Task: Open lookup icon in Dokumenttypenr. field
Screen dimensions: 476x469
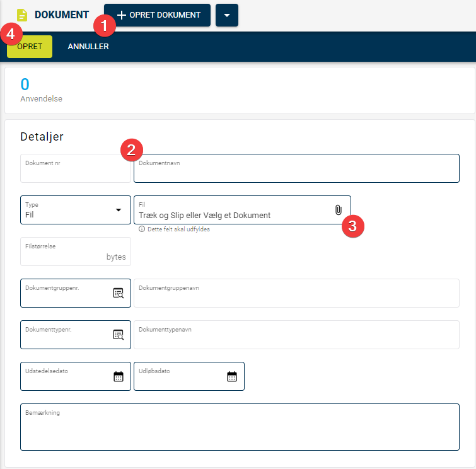Action: click(x=118, y=335)
